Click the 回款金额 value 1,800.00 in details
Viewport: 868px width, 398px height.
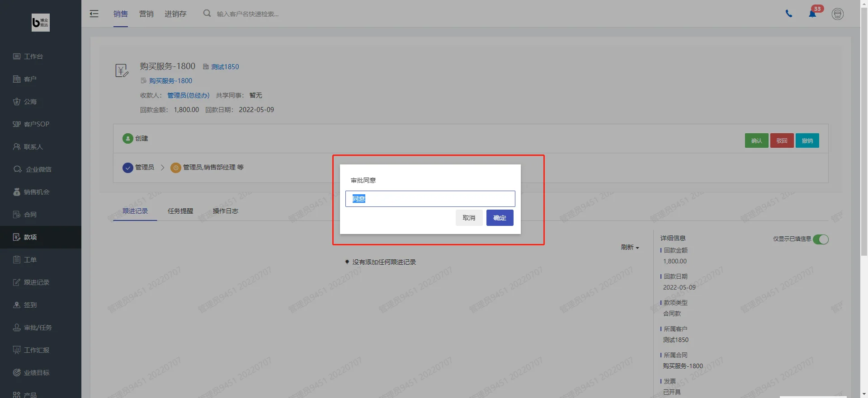coord(675,261)
